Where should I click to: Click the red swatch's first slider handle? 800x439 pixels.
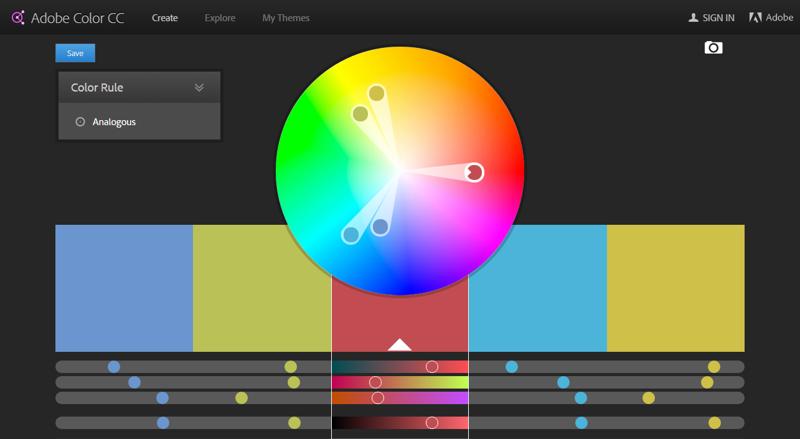click(432, 367)
